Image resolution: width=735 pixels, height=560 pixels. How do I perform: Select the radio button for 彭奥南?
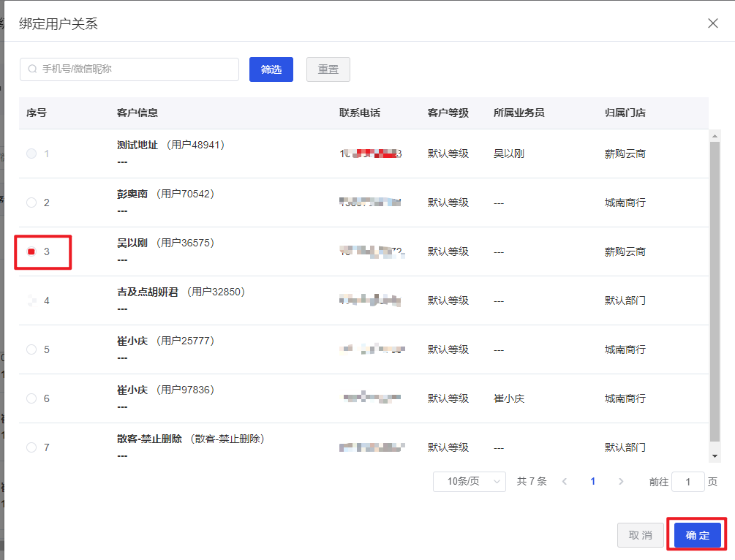click(x=29, y=203)
